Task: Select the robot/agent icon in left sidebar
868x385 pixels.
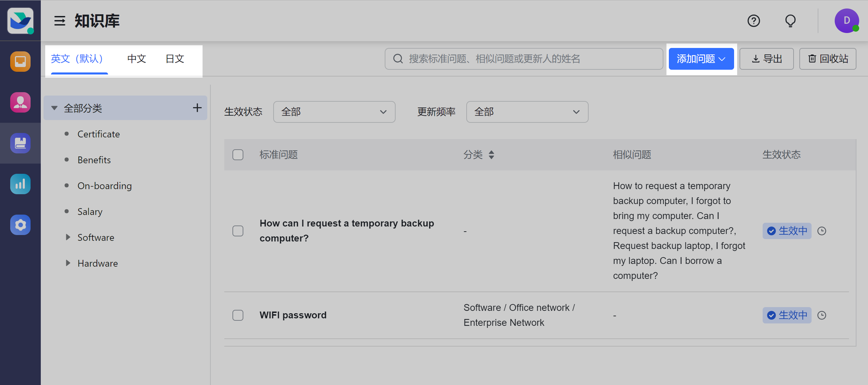Action: coord(20,62)
